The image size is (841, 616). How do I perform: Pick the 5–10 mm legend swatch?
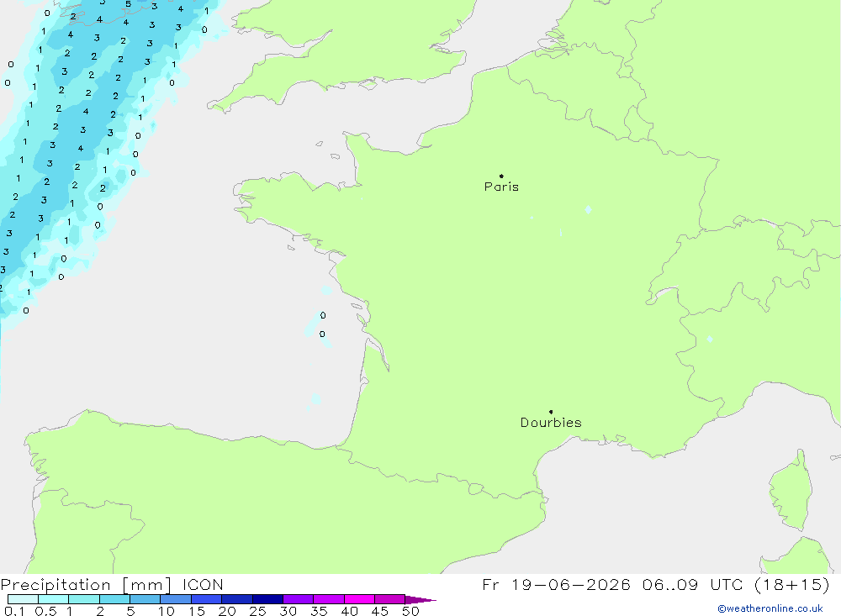tap(145, 599)
